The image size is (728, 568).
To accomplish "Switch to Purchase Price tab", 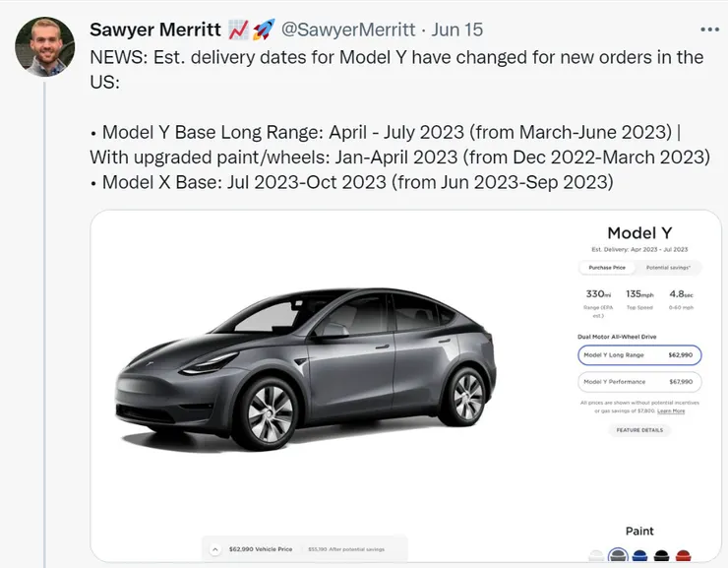I will tap(606, 268).
